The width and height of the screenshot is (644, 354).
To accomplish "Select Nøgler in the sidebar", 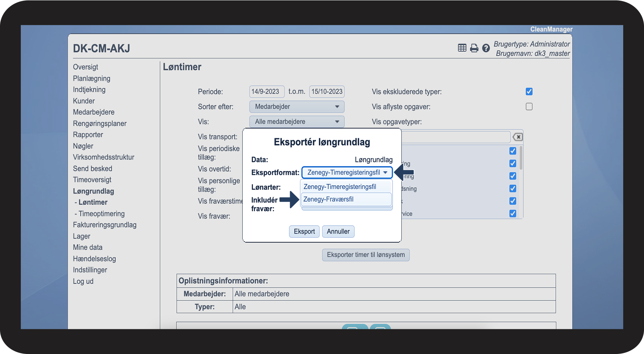I will 83,146.
